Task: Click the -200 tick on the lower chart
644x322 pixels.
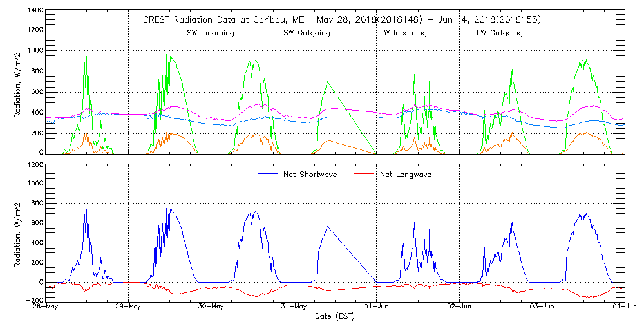Action: coord(33,301)
